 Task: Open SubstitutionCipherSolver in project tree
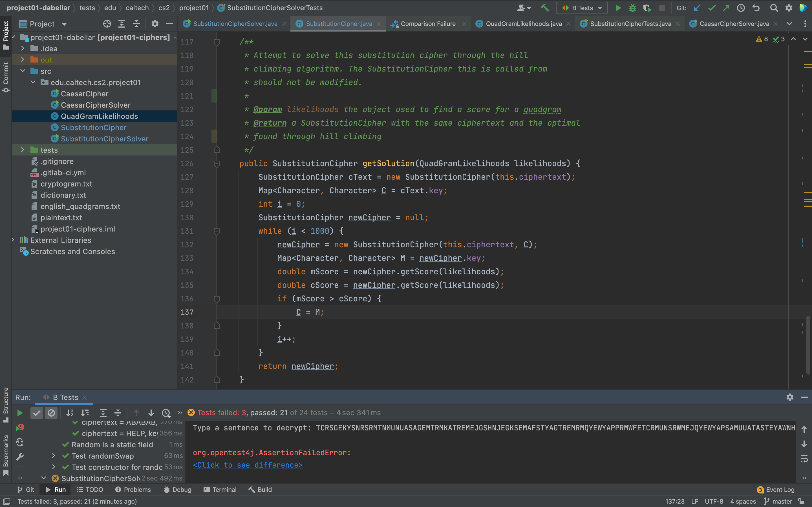(x=104, y=139)
